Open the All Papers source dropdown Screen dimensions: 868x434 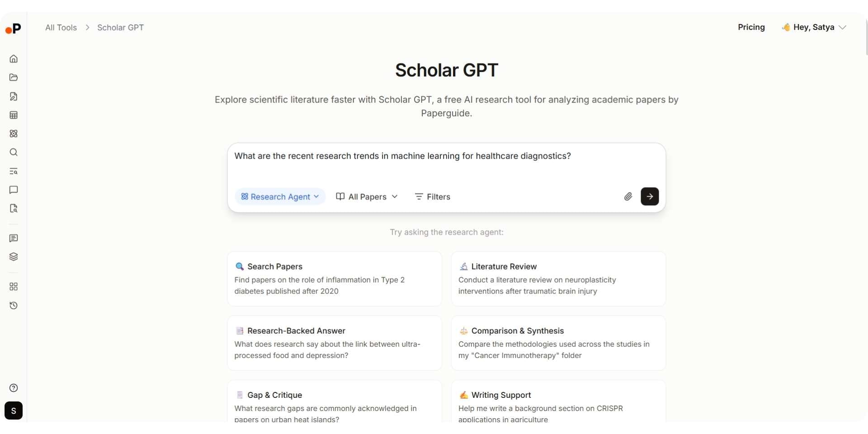coord(366,196)
